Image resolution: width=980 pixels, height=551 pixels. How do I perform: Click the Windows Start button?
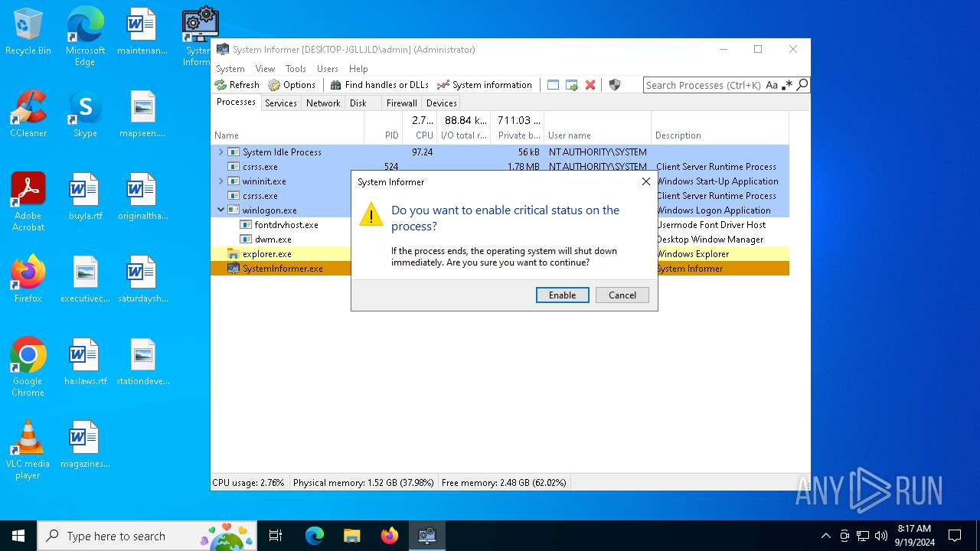tap(18, 536)
